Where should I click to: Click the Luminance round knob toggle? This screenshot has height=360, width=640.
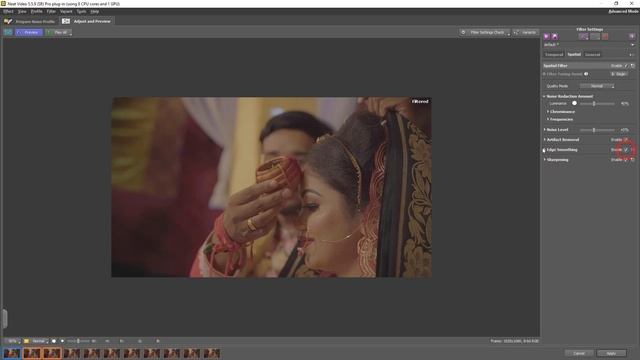(574, 103)
